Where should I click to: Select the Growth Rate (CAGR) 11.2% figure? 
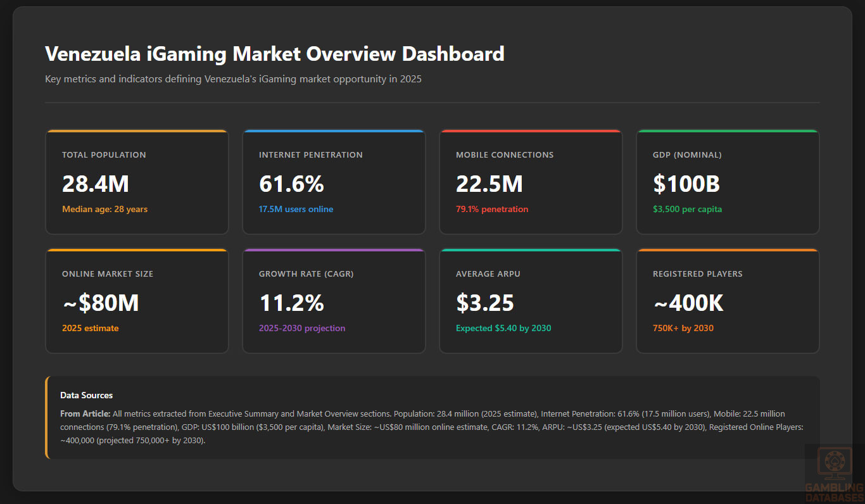tap(291, 303)
